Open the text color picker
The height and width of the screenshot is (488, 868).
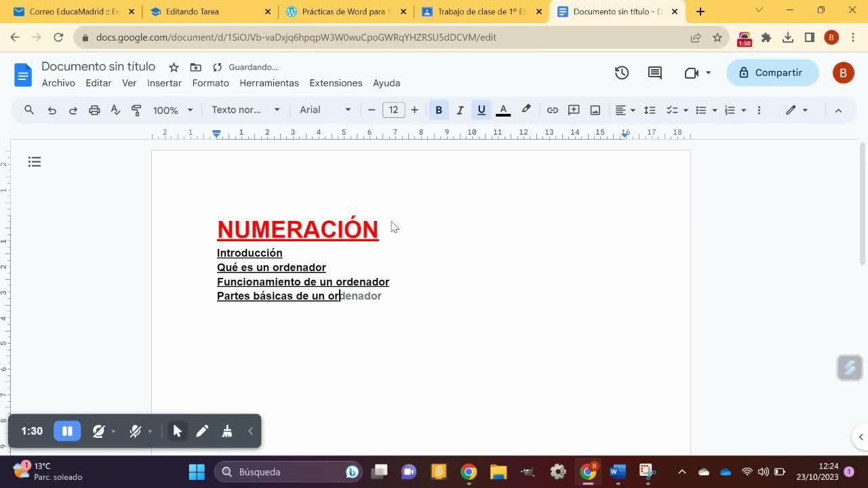503,110
